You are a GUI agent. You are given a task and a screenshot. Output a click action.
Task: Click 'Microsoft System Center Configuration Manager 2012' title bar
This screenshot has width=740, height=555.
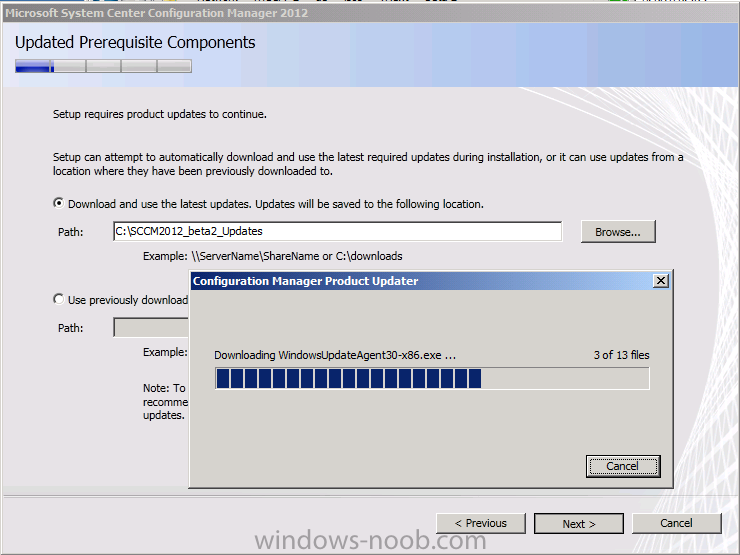370,13
